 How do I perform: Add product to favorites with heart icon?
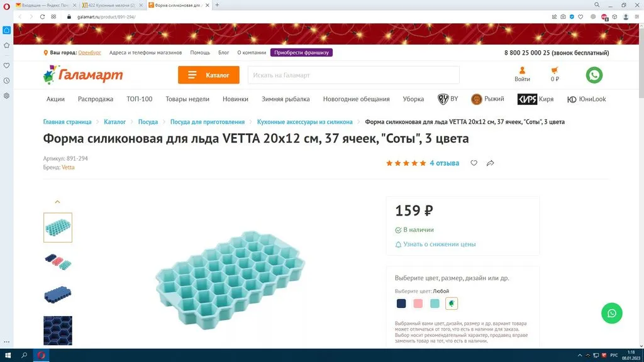point(474,163)
